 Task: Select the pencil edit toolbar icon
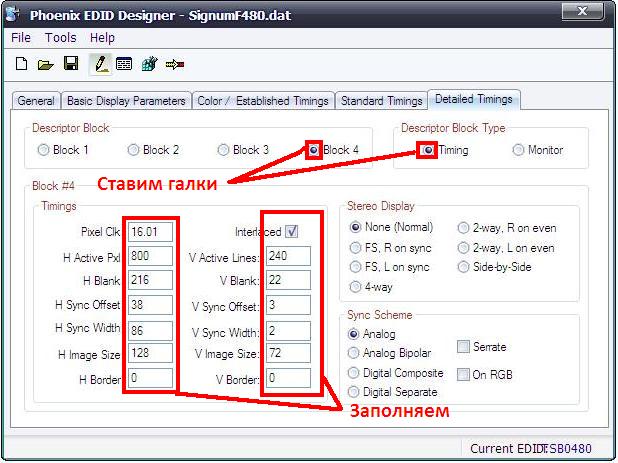pos(99,64)
